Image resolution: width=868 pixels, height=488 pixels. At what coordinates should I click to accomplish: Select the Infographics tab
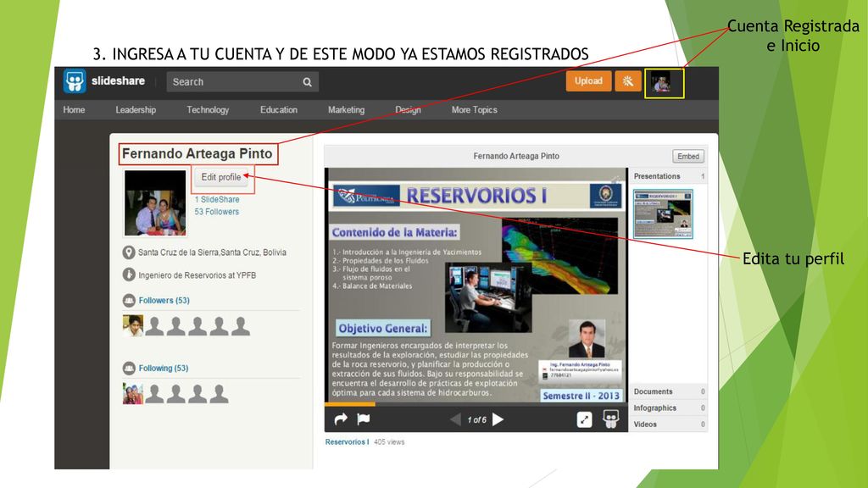(x=668, y=408)
